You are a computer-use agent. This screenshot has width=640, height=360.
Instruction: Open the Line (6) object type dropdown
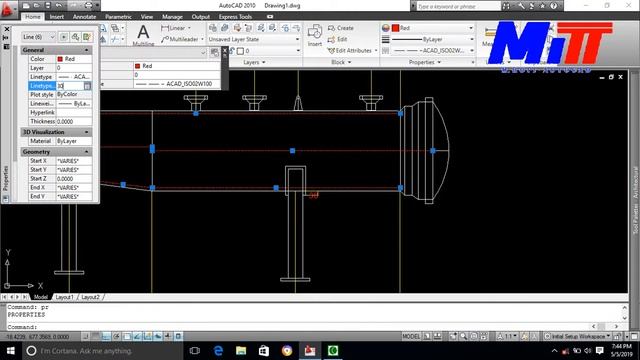pyautogui.click(x=38, y=37)
